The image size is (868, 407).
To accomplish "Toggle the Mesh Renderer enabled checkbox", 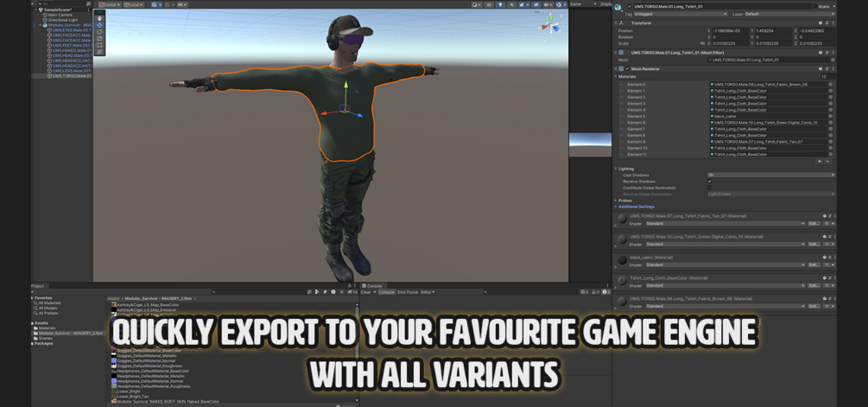I will click(627, 68).
